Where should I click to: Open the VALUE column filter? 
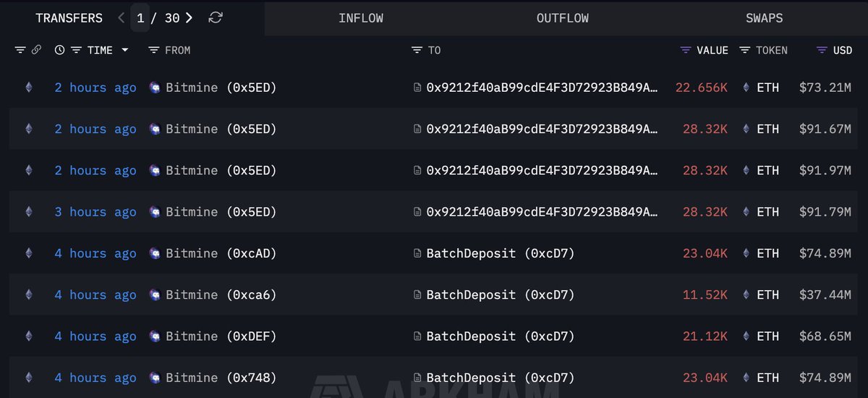point(686,50)
